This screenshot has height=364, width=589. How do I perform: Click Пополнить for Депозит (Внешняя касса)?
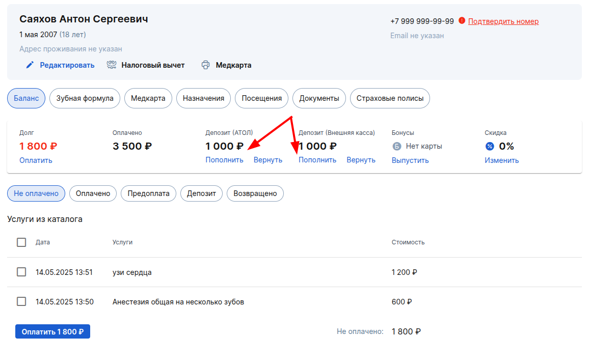tap(317, 160)
